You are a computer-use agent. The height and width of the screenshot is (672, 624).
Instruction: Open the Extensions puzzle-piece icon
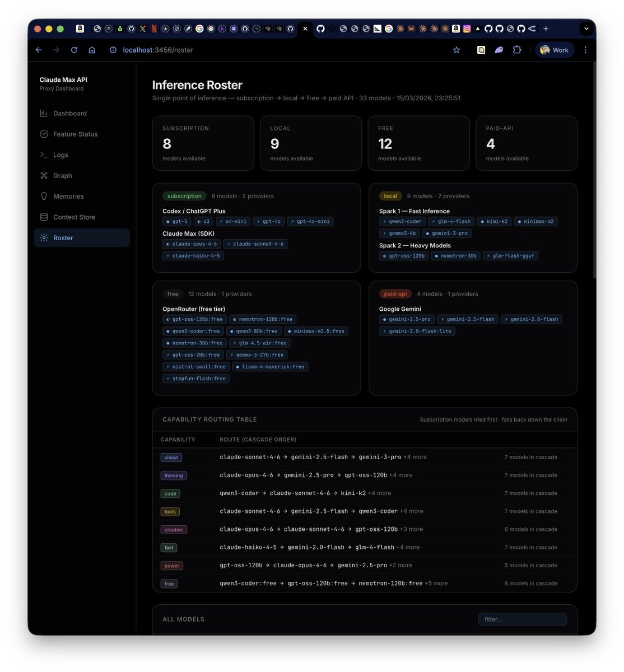[x=517, y=50]
